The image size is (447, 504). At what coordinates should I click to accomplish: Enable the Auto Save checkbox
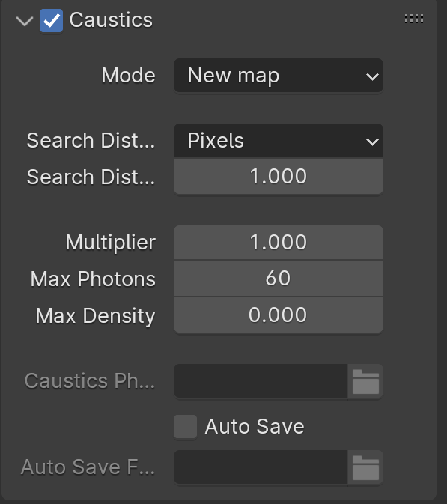pyautogui.click(x=185, y=427)
